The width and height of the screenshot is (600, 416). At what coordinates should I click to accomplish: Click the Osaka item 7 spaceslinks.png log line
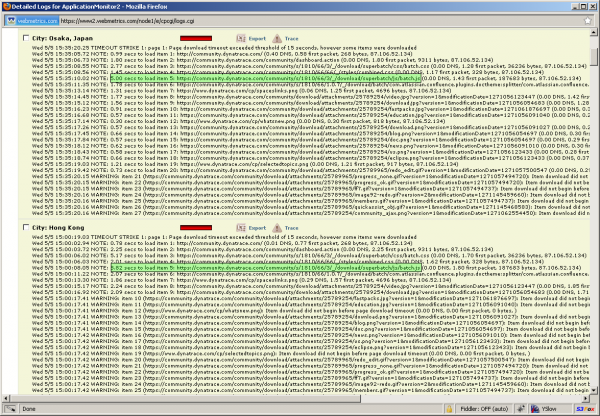[241, 91]
